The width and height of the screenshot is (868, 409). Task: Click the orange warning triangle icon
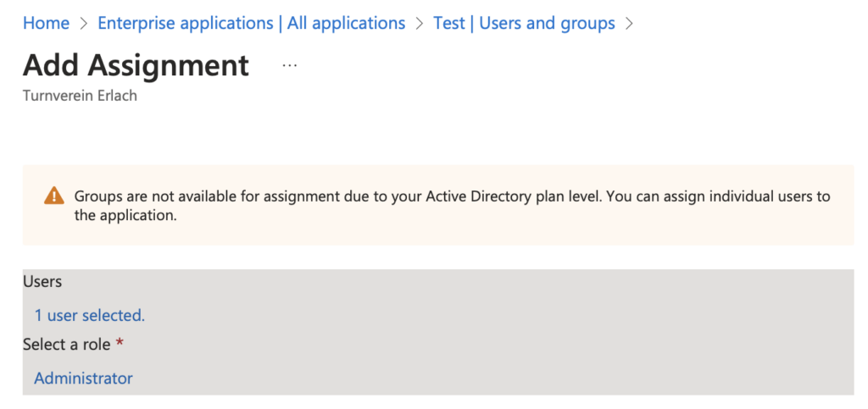click(x=53, y=196)
